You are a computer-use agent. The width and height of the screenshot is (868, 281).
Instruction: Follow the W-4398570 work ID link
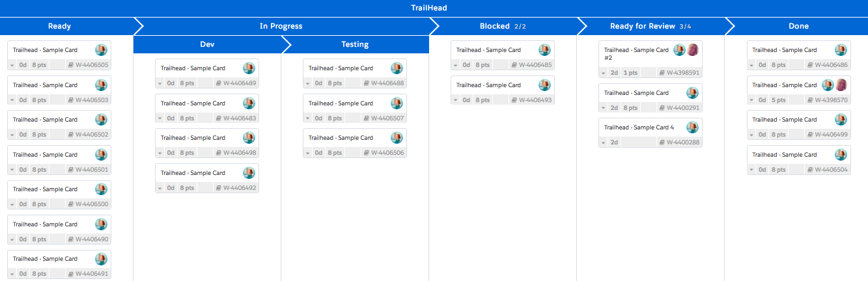[831, 100]
